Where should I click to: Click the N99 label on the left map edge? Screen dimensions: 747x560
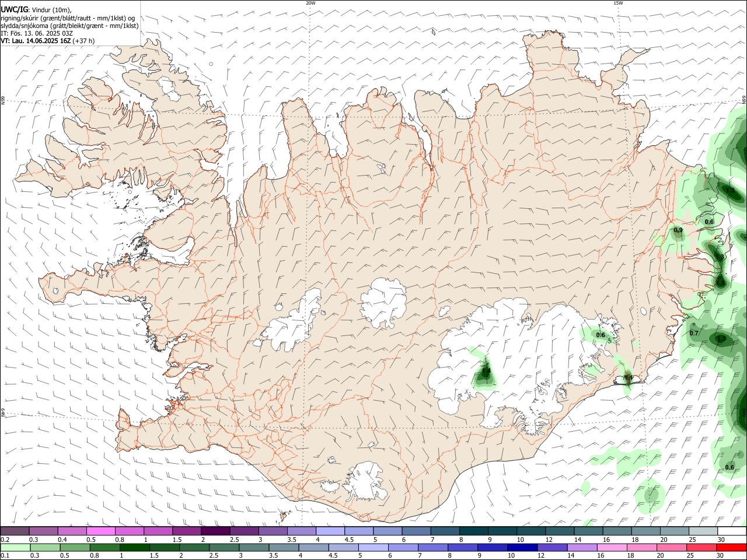click(x=3, y=100)
